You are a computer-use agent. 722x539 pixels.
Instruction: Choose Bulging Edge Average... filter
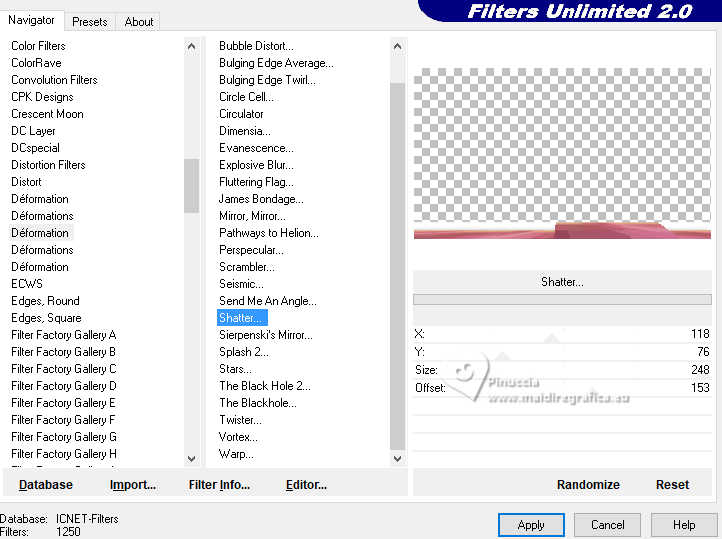276,63
